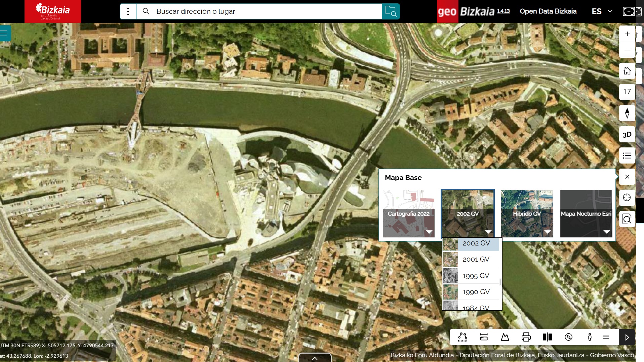Select the distance ruler measure tool
Image resolution: width=644 pixels, height=362 pixels.
click(484, 337)
